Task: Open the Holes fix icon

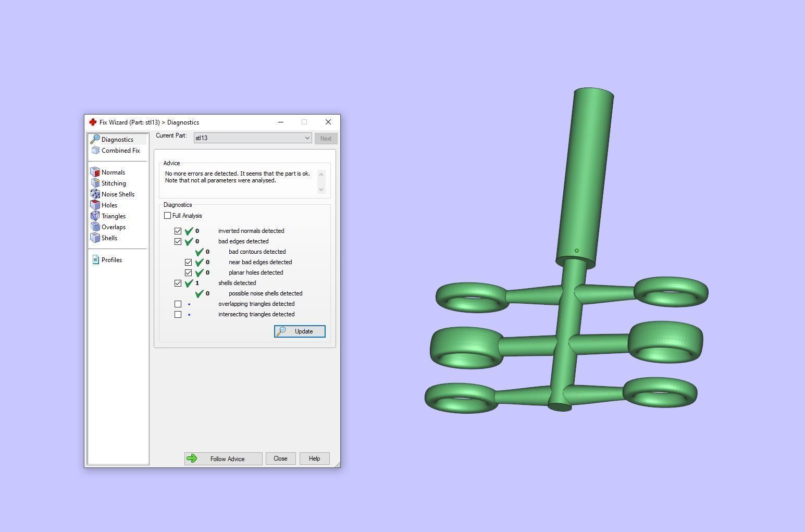Action: (95, 205)
